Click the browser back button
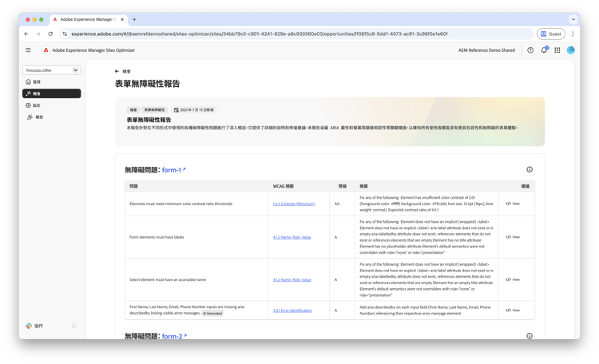Viewport: 599px width, 364px height. coord(26,34)
